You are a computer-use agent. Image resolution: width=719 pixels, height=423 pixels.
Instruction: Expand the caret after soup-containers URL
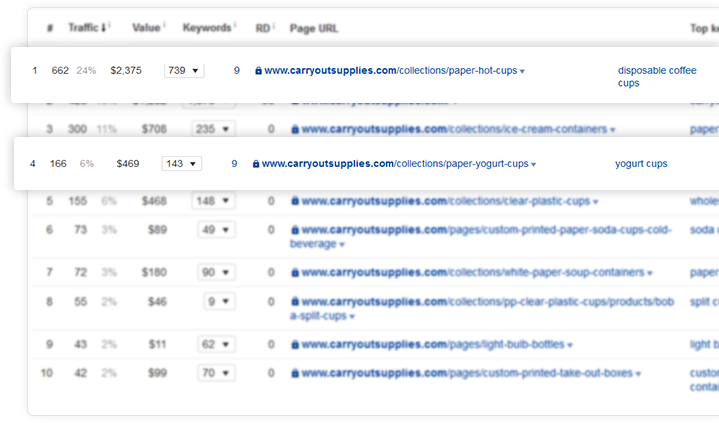[x=649, y=274]
